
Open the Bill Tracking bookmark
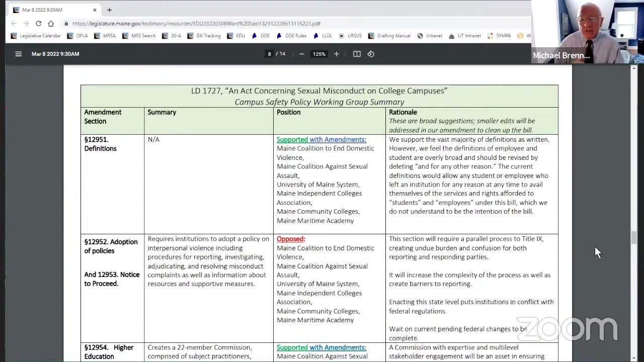pyautogui.click(x=204, y=36)
